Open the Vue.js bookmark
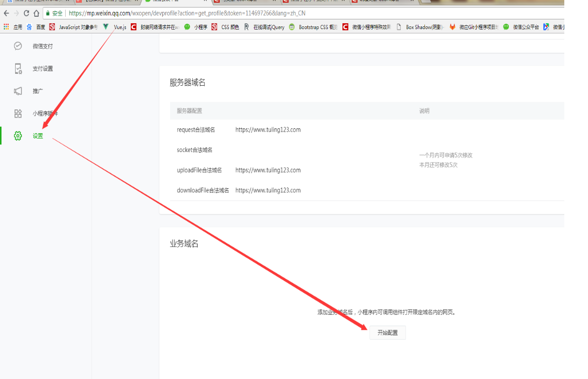 pyautogui.click(x=115, y=27)
